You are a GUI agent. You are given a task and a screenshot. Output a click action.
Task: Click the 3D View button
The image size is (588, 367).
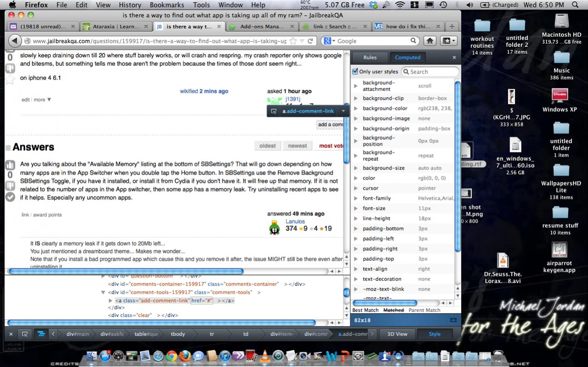pyautogui.click(x=397, y=334)
